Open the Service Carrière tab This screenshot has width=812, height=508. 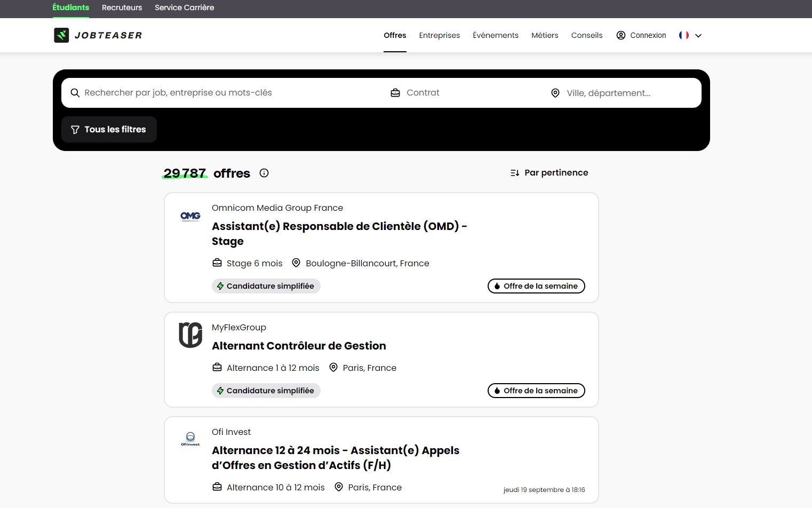click(185, 7)
